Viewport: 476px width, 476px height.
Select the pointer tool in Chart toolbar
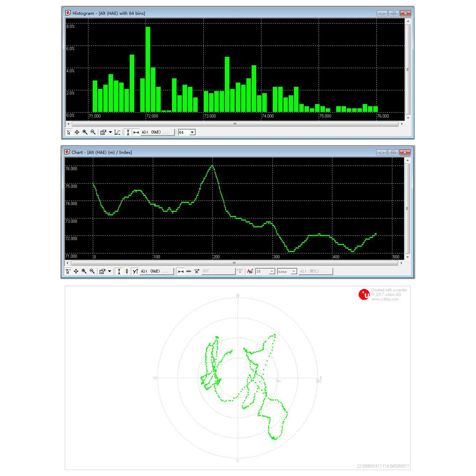tap(68, 271)
